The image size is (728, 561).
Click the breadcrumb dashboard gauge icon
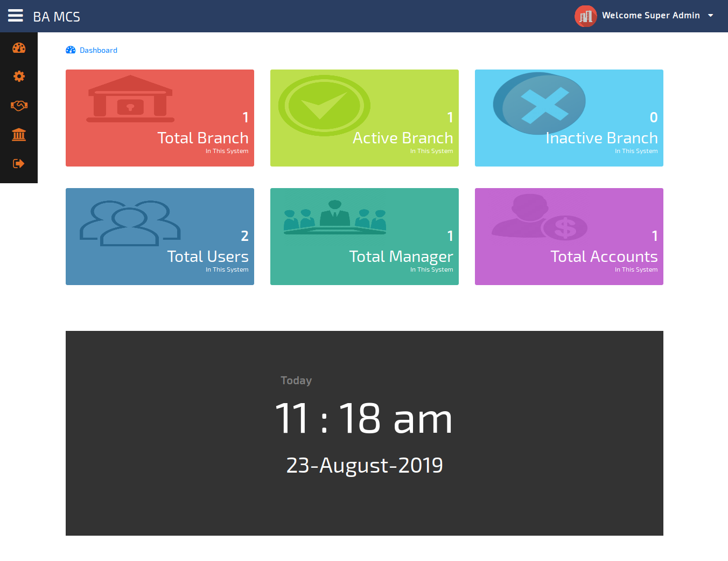(71, 50)
